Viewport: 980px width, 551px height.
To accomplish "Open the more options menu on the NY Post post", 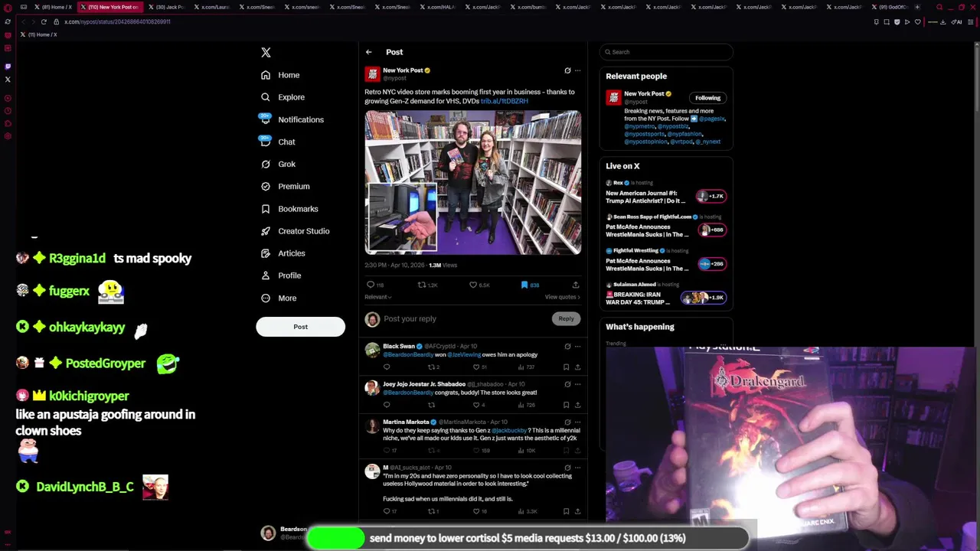I will point(577,70).
